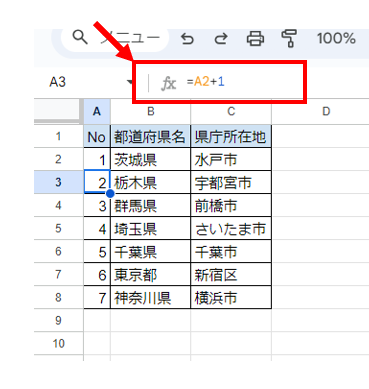Click the cell containing 群馬県
Image resolution: width=369 pixels, height=389 pixels.
pos(151,205)
